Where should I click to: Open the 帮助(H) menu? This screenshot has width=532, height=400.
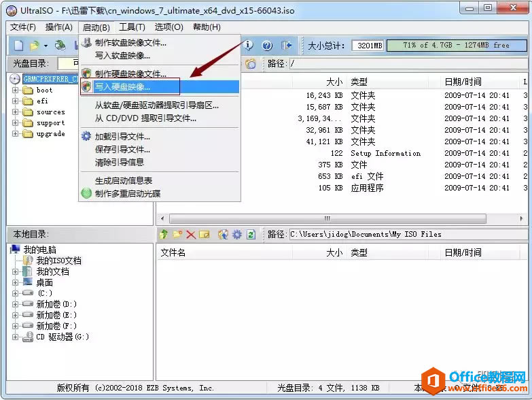click(207, 27)
